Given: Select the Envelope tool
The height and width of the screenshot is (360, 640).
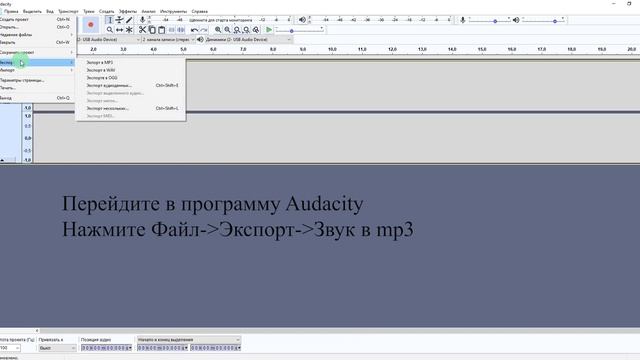Looking at the screenshot, I should point(119,20).
